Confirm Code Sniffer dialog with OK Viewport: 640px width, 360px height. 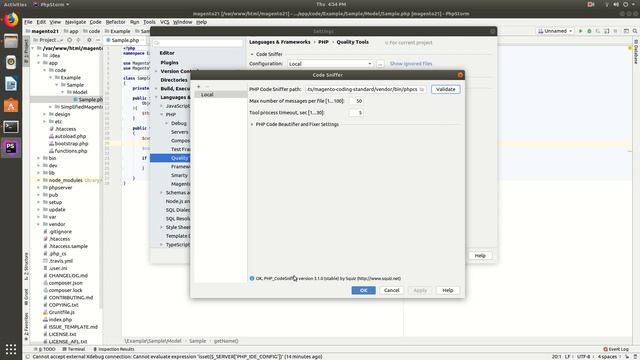pos(363,290)
